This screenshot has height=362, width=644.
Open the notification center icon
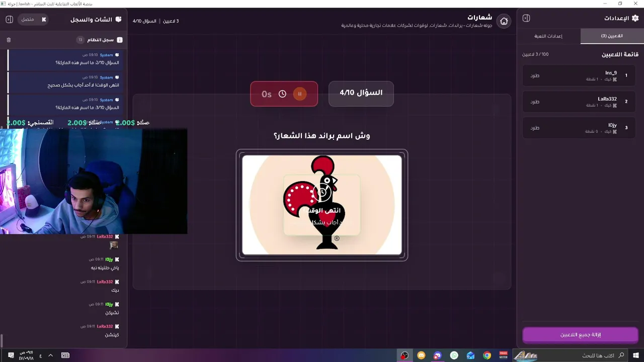coord(11,355)
